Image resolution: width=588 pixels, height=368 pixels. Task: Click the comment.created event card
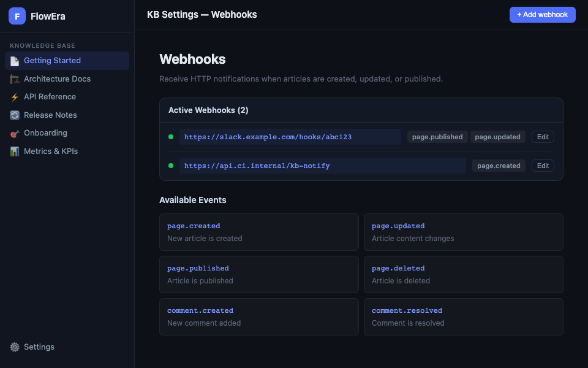point(258,316)
